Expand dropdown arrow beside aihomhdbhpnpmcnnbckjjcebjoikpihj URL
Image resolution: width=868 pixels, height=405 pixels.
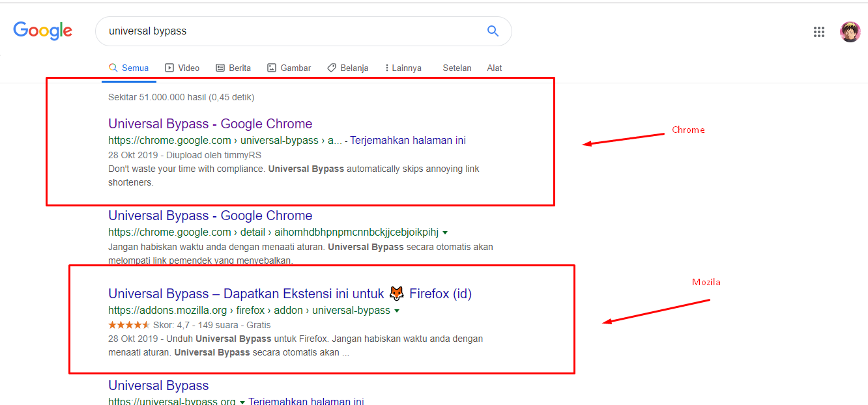click(445, 232)
